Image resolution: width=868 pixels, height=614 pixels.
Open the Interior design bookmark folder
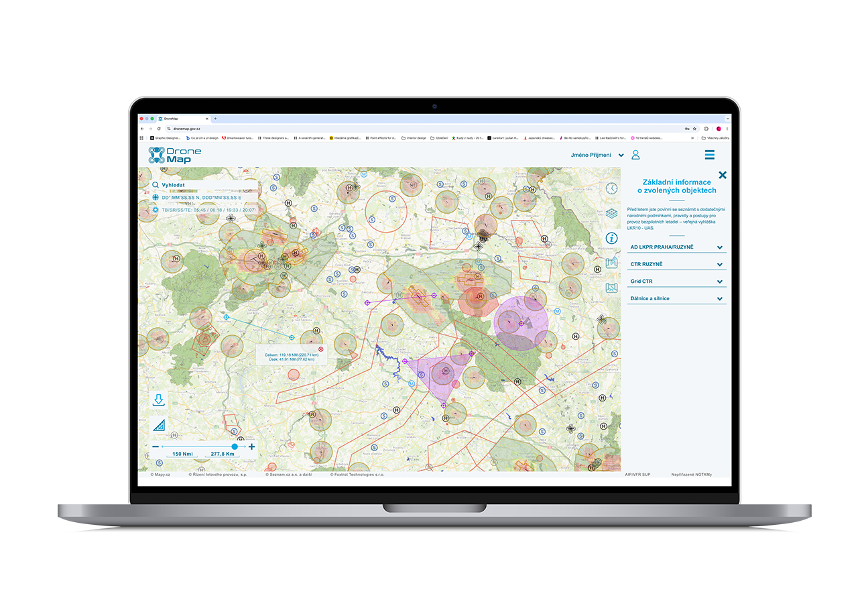414,138
